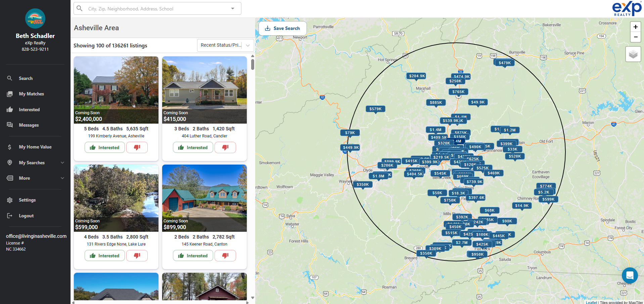The image size is (644, 304).
Task: Mark 404 Luther Road as Interested
Action: click(193, 147)
